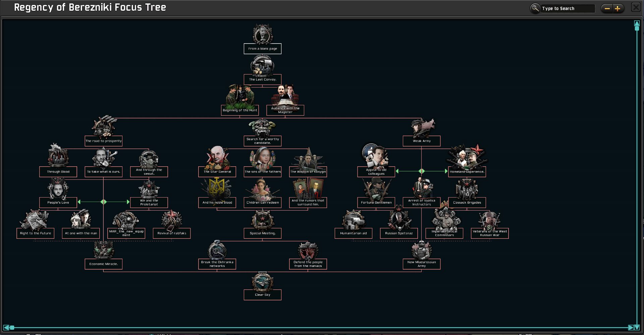
Task: Click the vertical scrollbar up arrow
Action: point(637,23)
